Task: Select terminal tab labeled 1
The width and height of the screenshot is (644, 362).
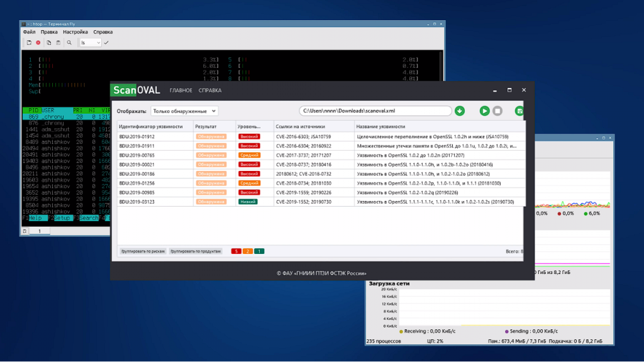Action: tap(40, 231)
